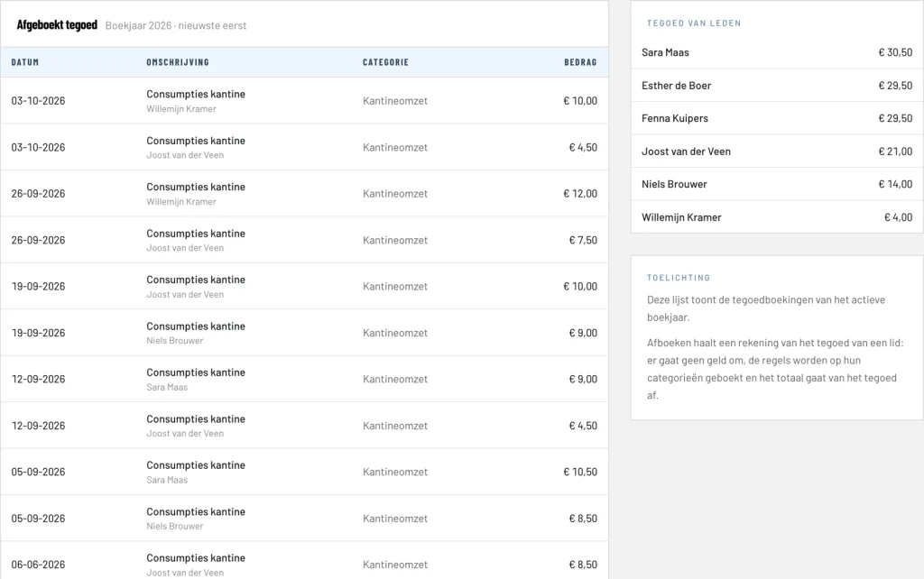
Task: Click the Omschrijving column header
Action: coord(178,62)
